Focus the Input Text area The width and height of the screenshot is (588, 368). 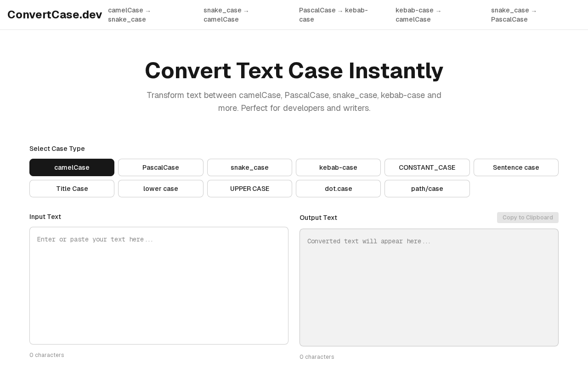coord(159,286)
